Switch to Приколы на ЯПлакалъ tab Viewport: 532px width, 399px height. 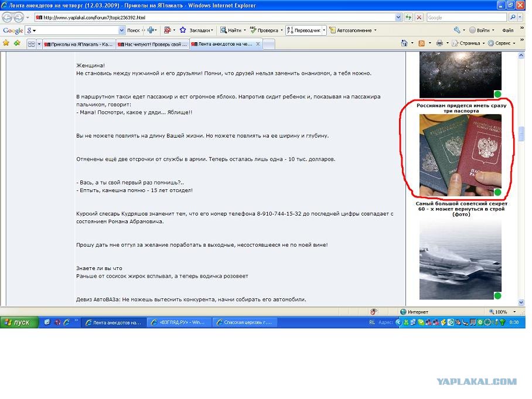coord(79,44)
